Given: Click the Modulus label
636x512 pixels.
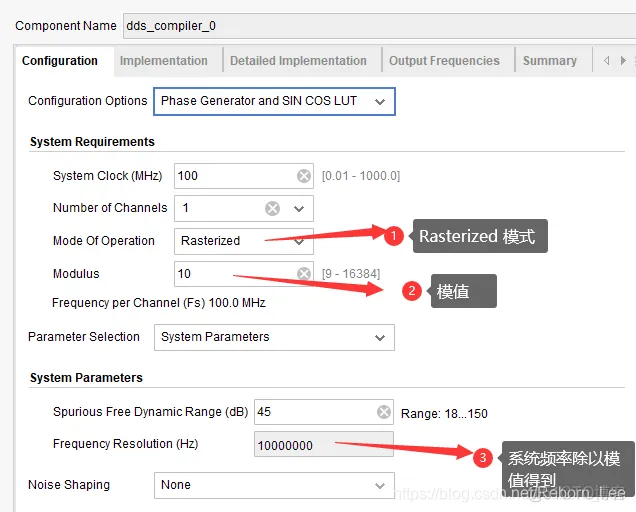Looking at the screenshot, I should (x=76, y=273).
